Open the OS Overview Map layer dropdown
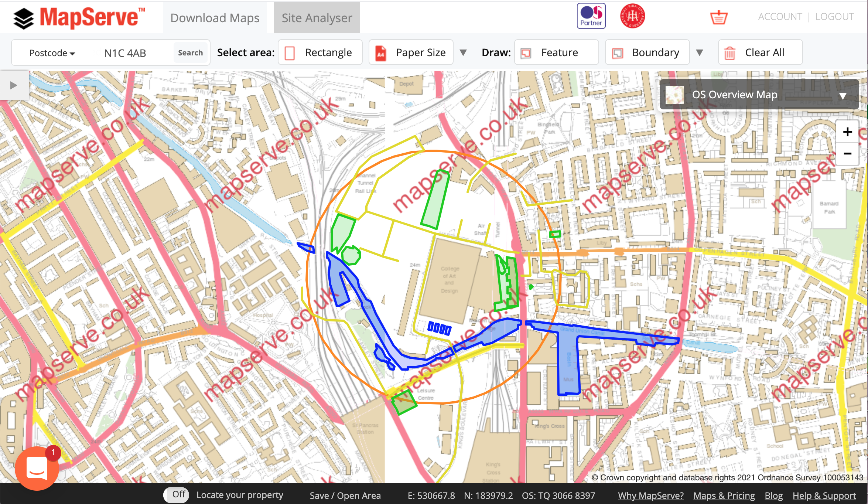 click(x=759, y=95)
